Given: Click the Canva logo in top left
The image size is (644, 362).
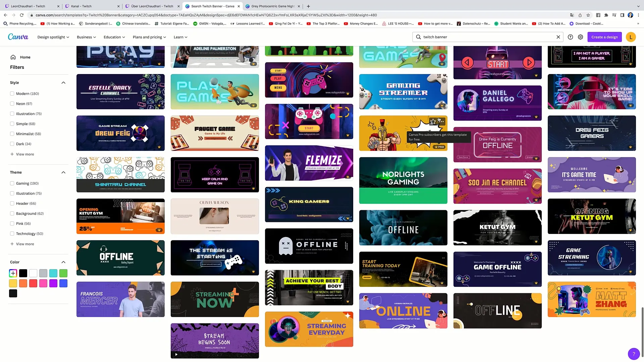Looking at the screenshot, I should (18, 37).
